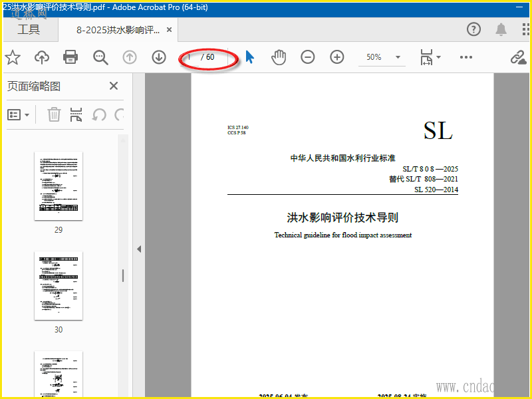Open more tools ellipsis menu

[466, 57]
